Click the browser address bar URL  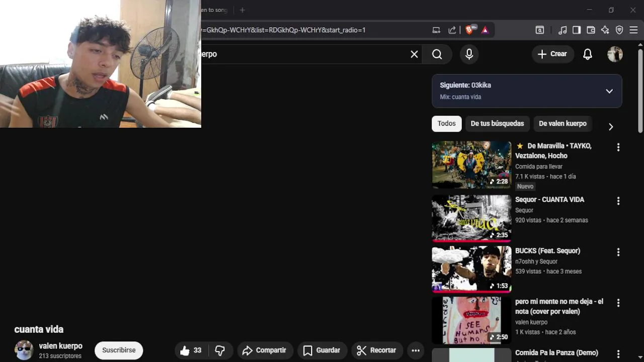pos(312,30)
